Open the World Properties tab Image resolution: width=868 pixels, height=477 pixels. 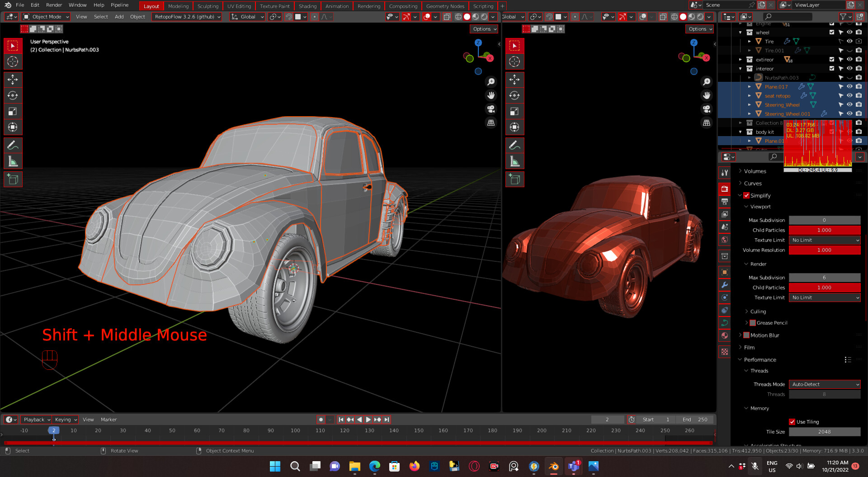(x=724, y=240)
